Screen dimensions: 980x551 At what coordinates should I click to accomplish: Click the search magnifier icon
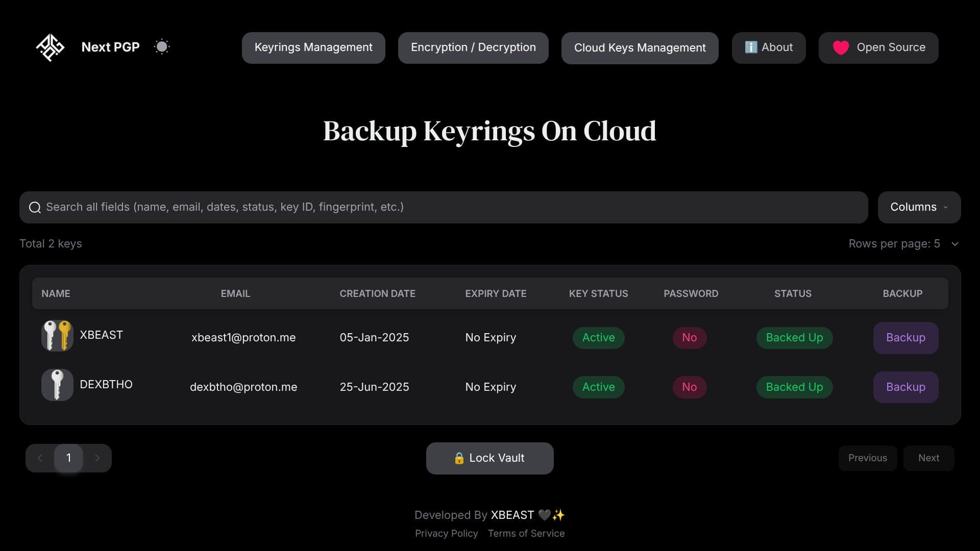tap(35, 207)
